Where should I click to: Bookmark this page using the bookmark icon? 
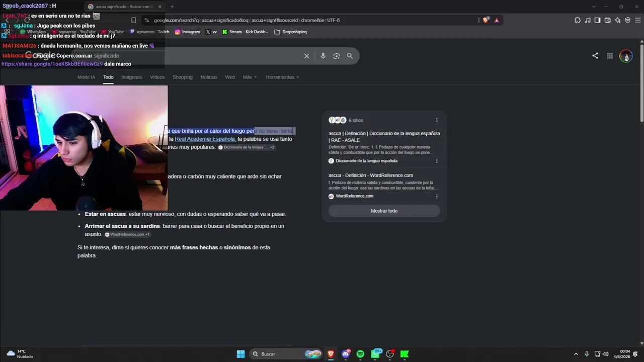tap(133, 20)
